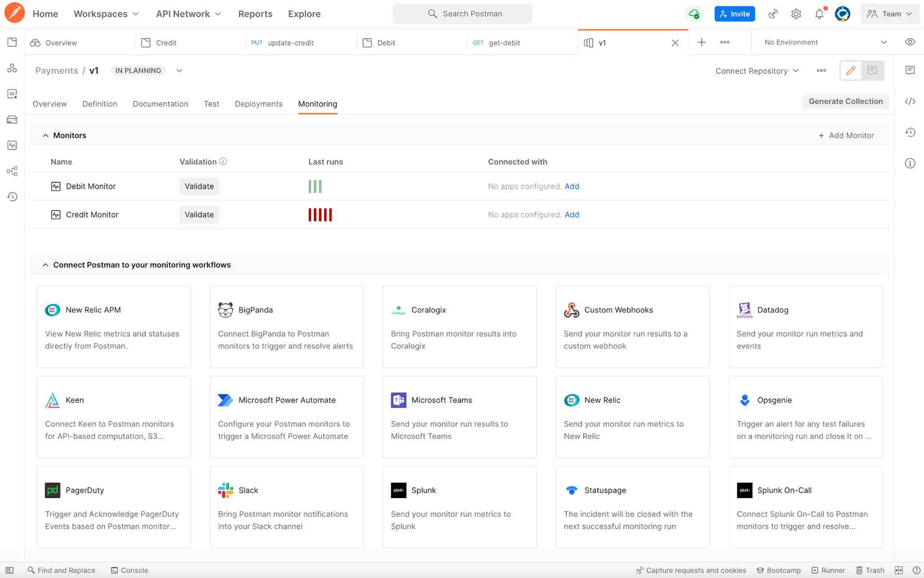
Task: Click the Generate Collection button
Action: [x=845, y=101]
